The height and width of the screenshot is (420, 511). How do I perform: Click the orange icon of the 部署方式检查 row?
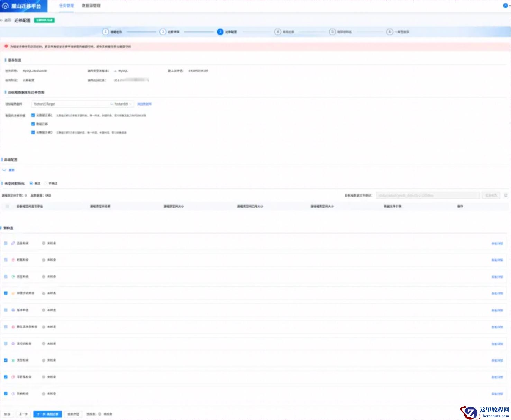click(x=13, y=293)
